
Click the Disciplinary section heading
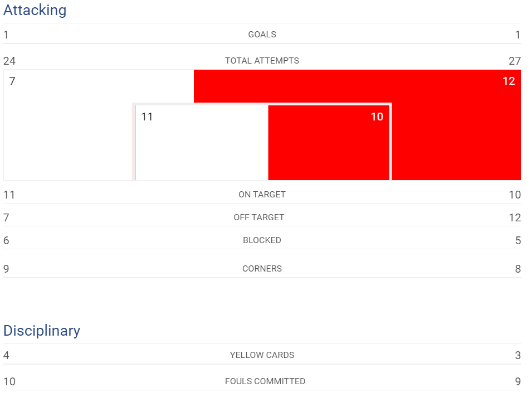(42, 331)
